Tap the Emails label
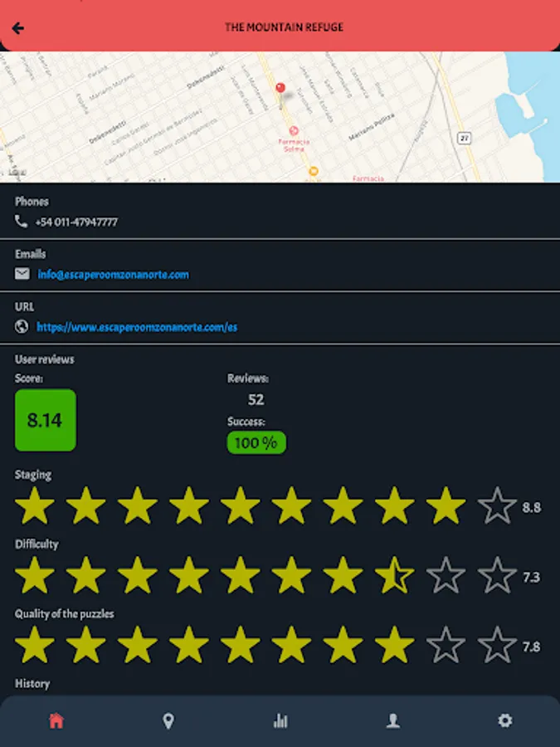The width and height of the screenshot is (560, 747). (x=30, y=254)
